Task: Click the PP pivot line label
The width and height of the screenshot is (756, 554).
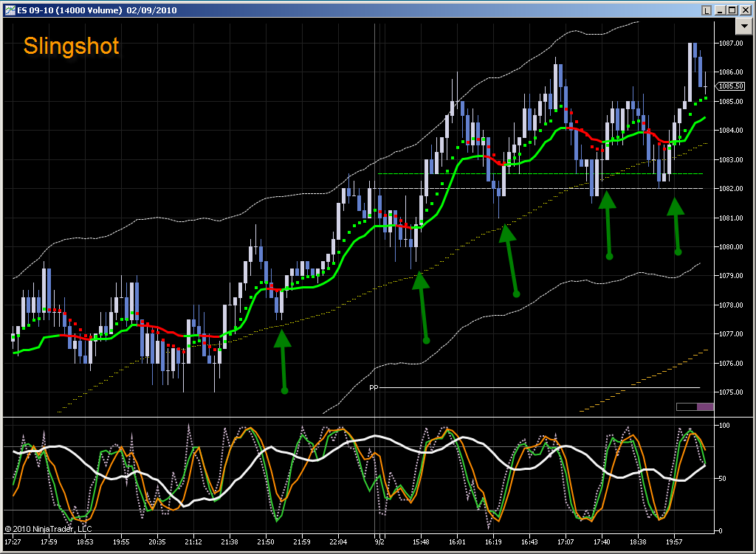Action: [x=374, y=387]
